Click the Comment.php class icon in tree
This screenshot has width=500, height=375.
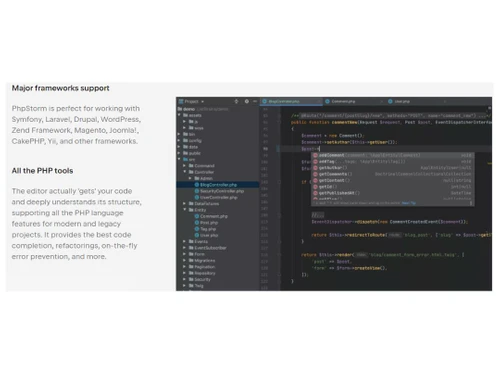pos(197,216)
